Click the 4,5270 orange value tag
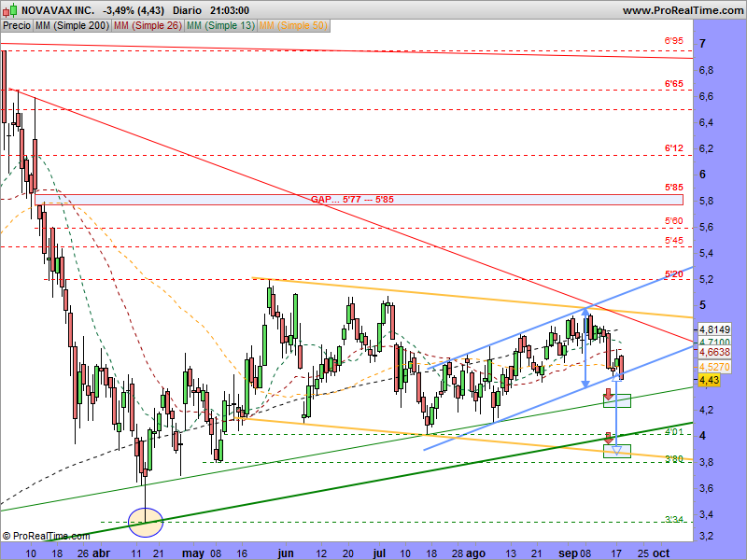The image size is (747, 560). 714,367
